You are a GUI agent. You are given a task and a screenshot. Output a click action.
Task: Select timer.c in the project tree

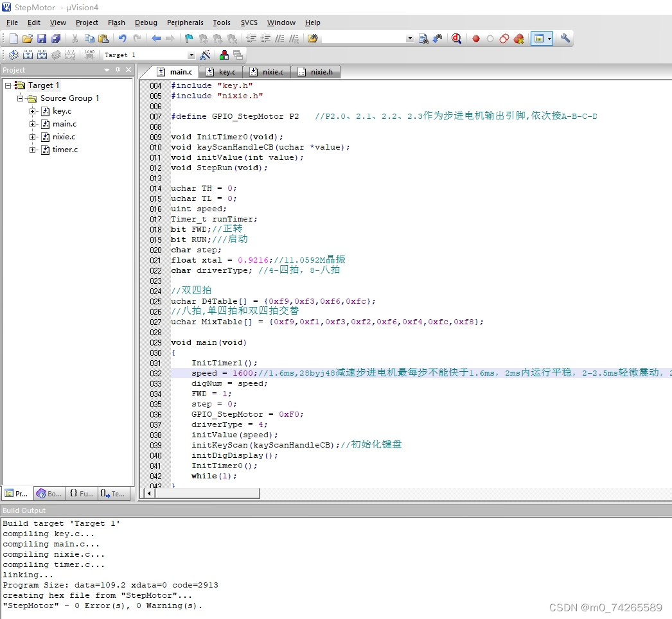tap(65, 150)
